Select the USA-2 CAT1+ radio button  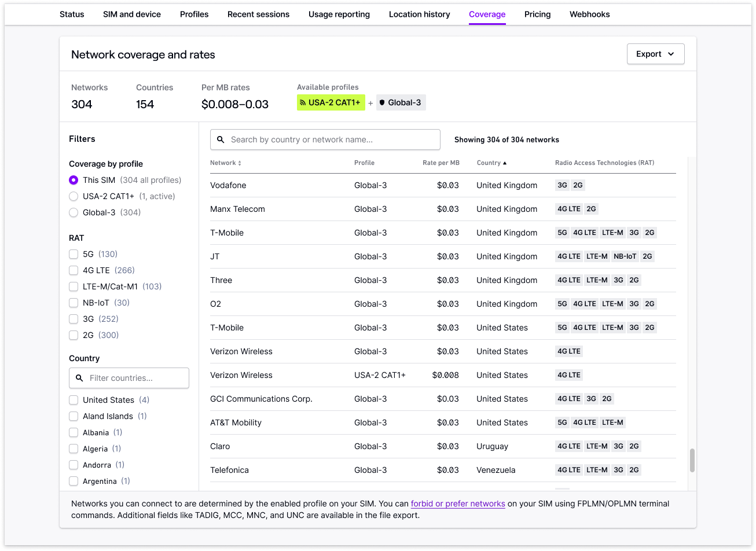click(x=74, y=196)
